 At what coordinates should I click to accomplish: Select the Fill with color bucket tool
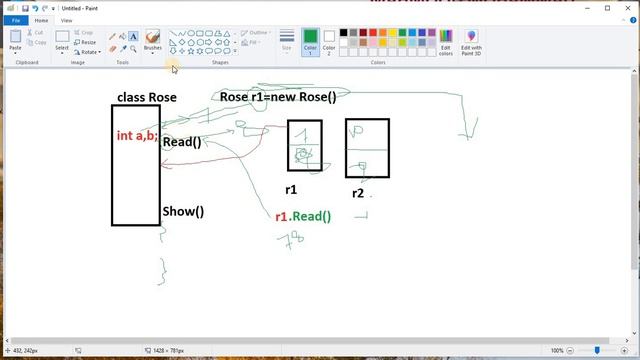click(x=122, y=37)
